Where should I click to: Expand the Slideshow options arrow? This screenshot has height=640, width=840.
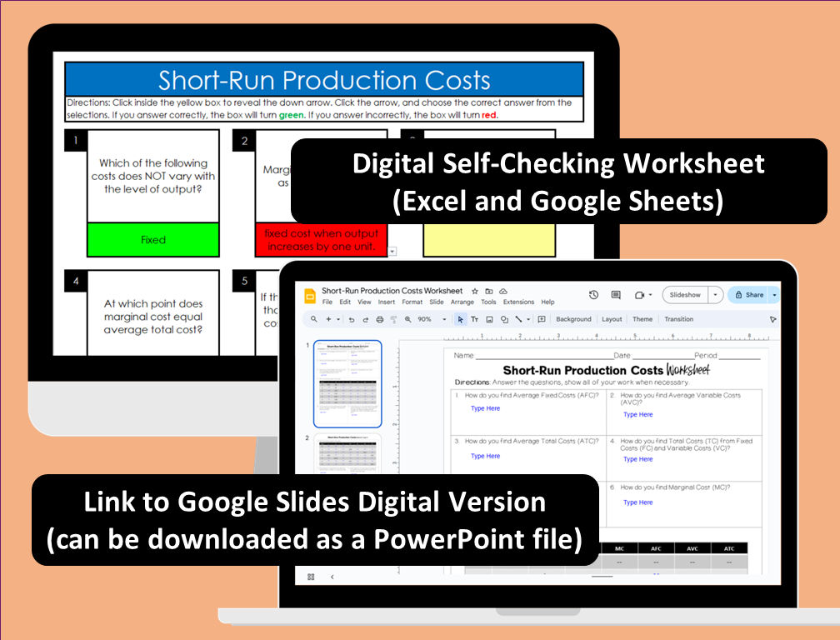click(x=716, y=295)
